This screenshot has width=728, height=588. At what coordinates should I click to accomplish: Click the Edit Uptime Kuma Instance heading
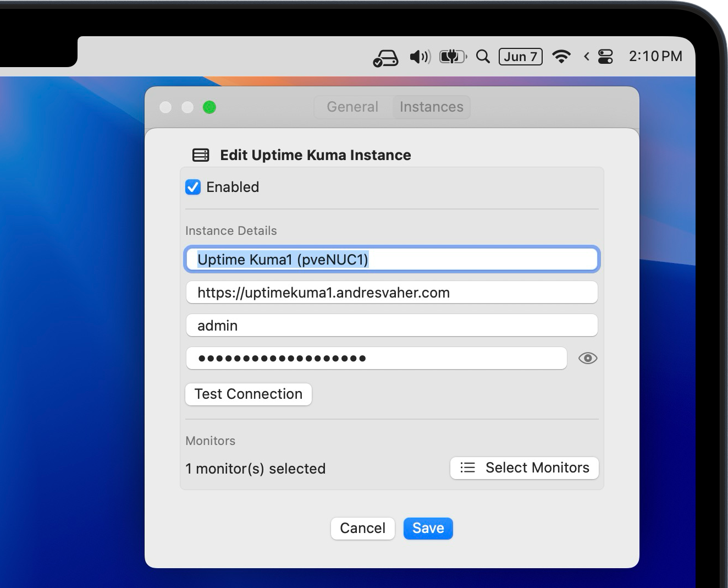point(316,155)
